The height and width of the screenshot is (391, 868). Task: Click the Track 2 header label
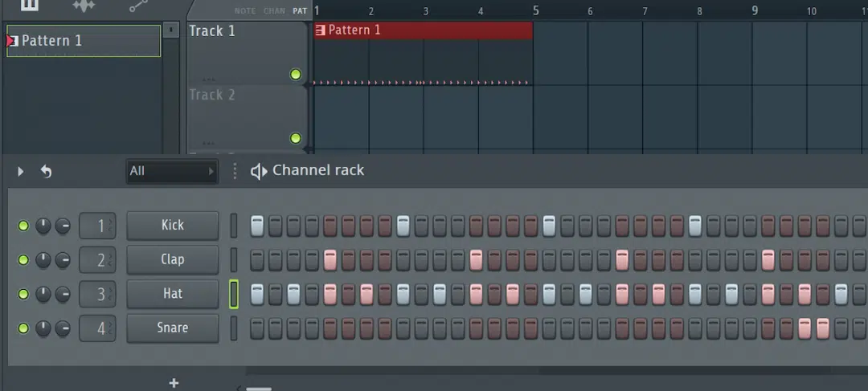212,95
